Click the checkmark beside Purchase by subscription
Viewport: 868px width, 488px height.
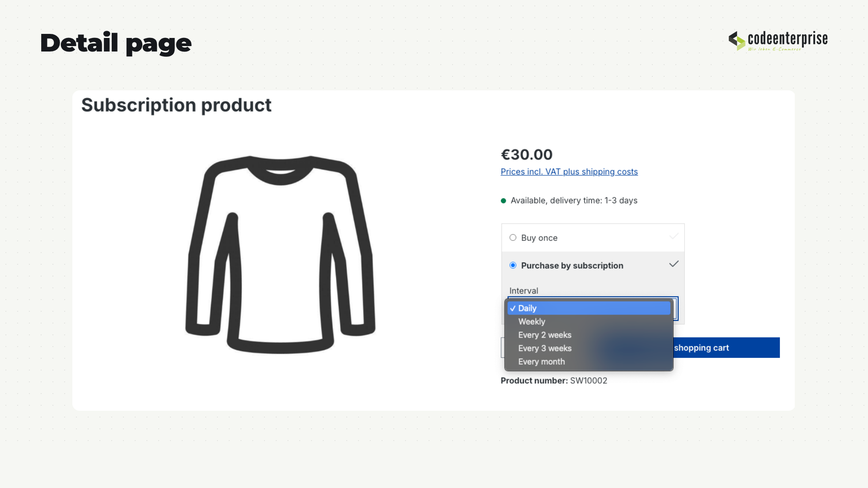click(x=674, y=264)
